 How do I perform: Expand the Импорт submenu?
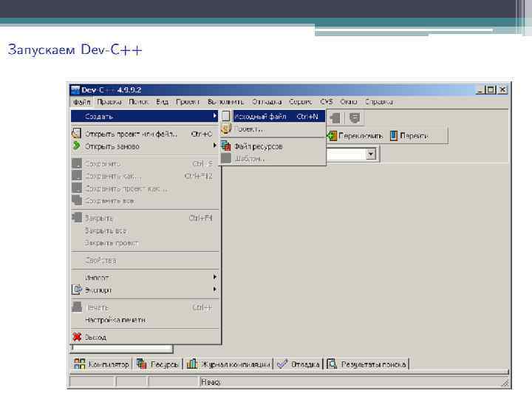145,278
